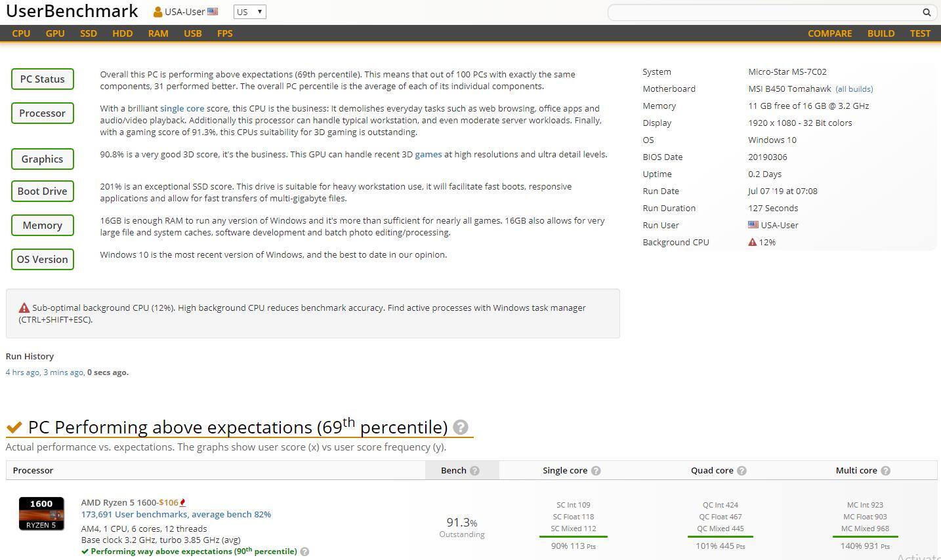Screen dimensions: 941x560
Task: Click the Bench column help icon
Action: click(x=475, y=471)
